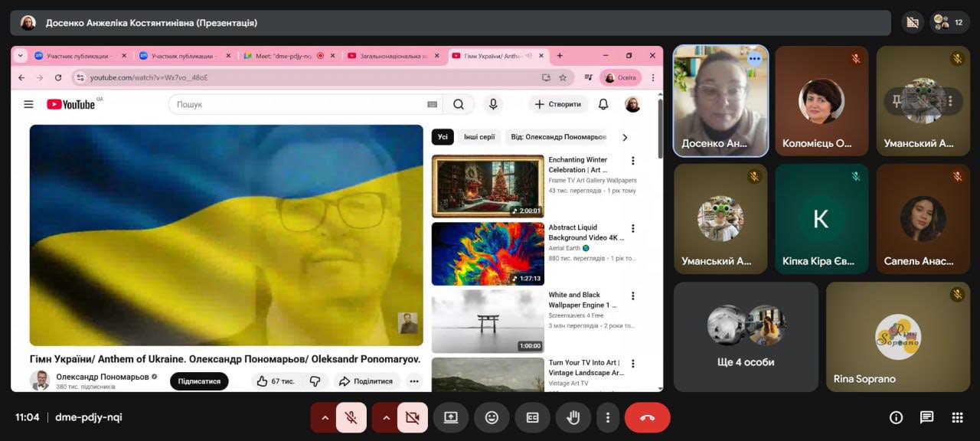Click the YouTube 'Пошук' search field

coord(299,104)
